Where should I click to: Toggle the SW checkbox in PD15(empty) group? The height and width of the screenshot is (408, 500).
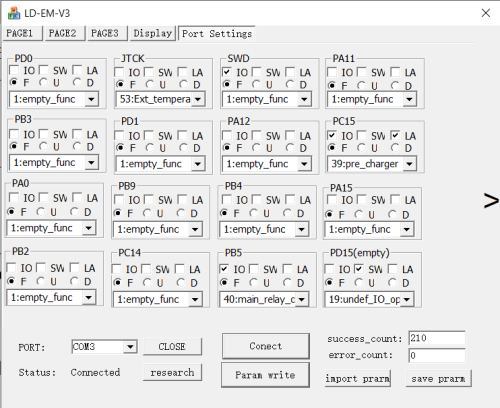coord(359,269)
